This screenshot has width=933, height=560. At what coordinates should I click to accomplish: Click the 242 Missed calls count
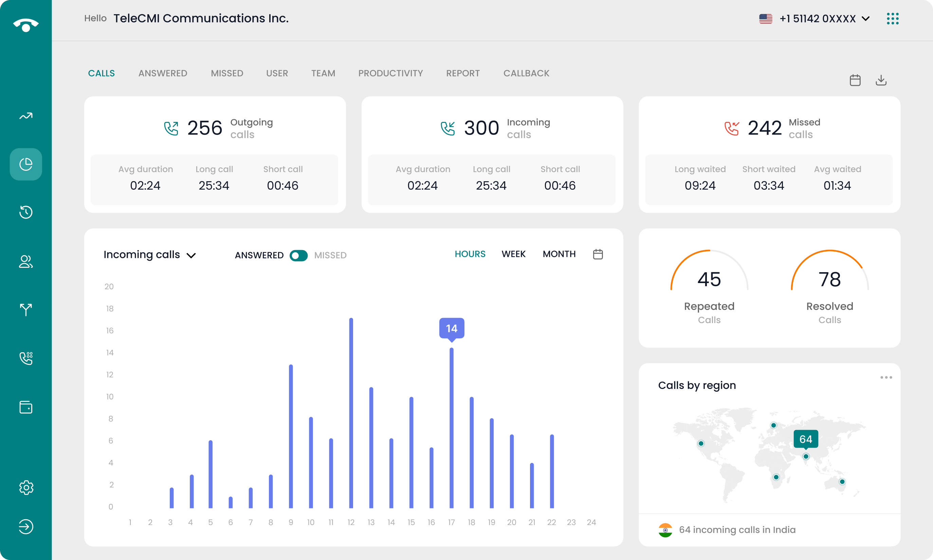pos(765,128)
